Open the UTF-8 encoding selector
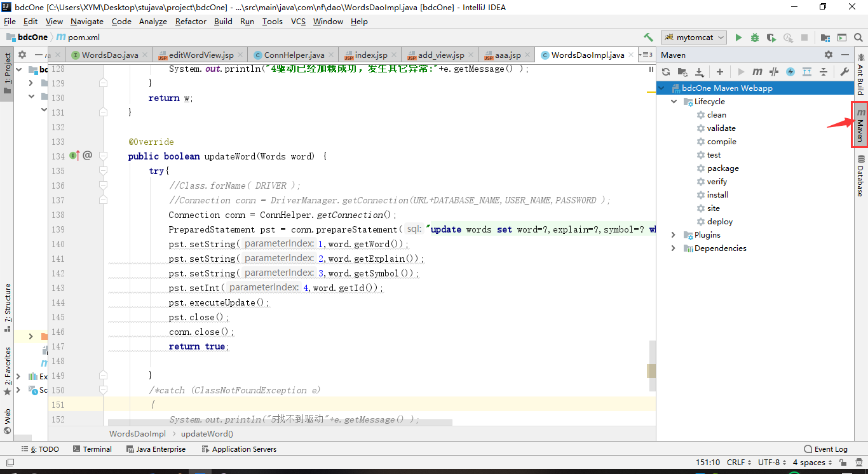The width and height of the screenshot is (868, 474). [x=772, y=463]
